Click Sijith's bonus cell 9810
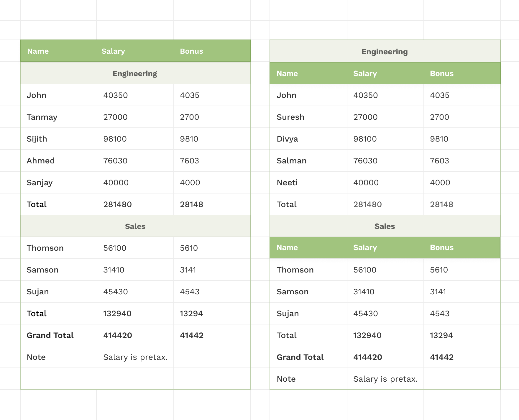519x420 pixels. click(212, 139)
